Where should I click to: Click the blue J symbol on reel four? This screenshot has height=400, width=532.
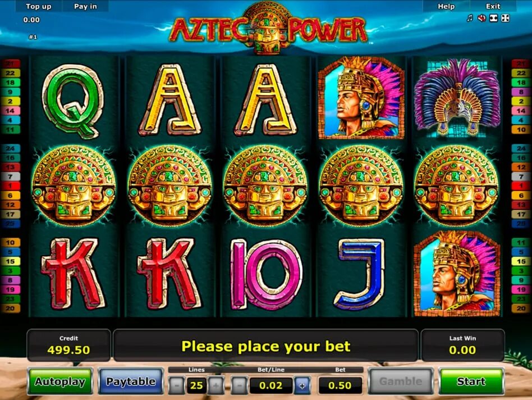[360, 274]
